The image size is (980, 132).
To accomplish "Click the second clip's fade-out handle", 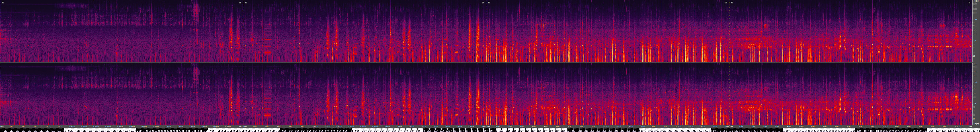I will point(483,2).
